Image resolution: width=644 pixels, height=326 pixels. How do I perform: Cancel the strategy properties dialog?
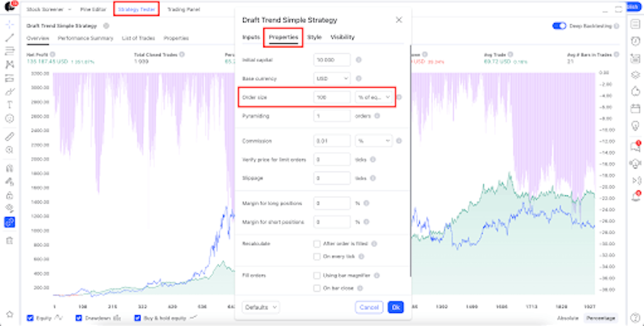coord(369,307)
